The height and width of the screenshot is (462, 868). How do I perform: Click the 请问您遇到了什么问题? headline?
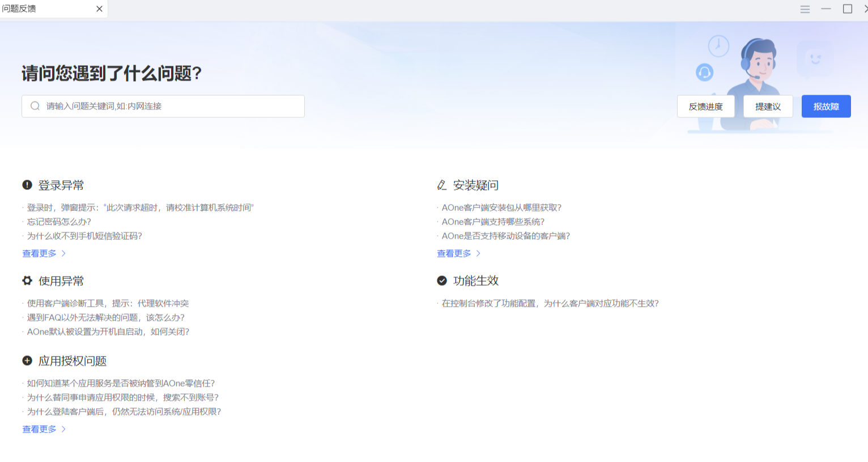(112, 73)
